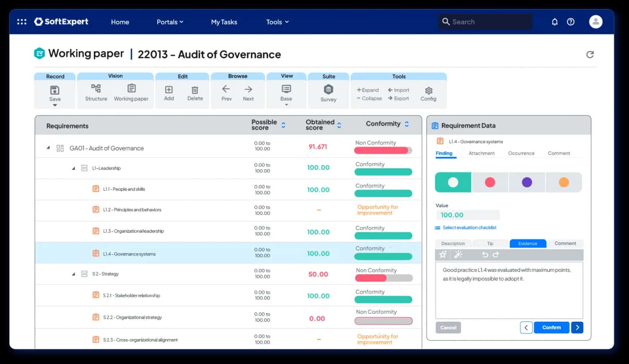
Task: Click Import in Tools group
Action: click(x=398, y=90)
